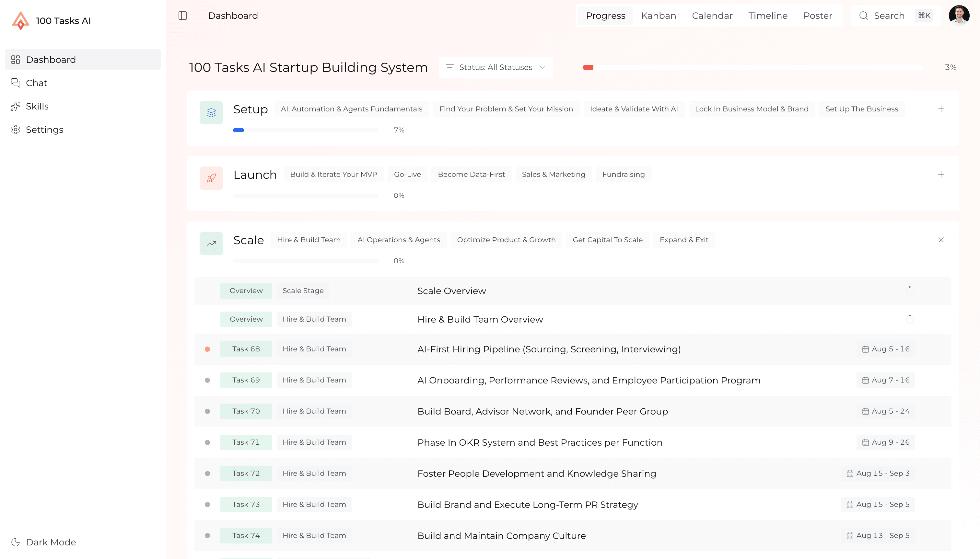Image resolution: width=980 pixels, height=559 pixels.
Task: Select the Go-Live chip
Action: (407, 175)
